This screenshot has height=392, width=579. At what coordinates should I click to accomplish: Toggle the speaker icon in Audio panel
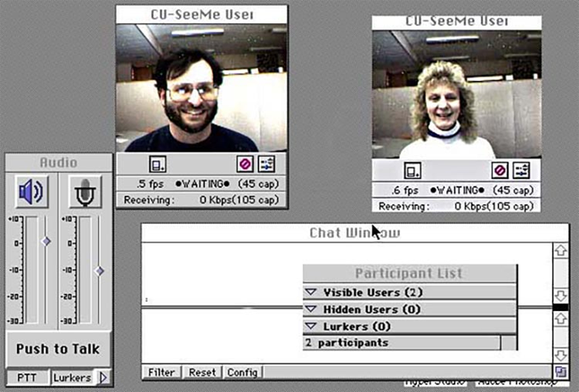(32, 192)
